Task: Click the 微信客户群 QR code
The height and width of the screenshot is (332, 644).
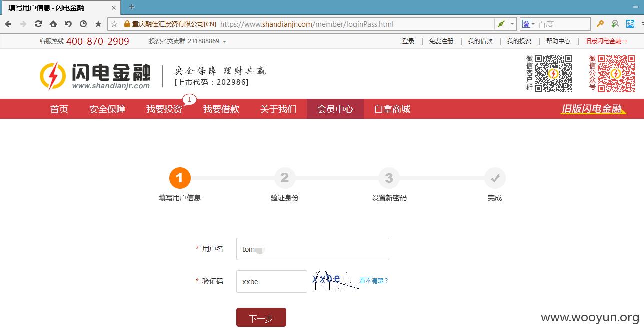Action: click(x=553, y=73)
